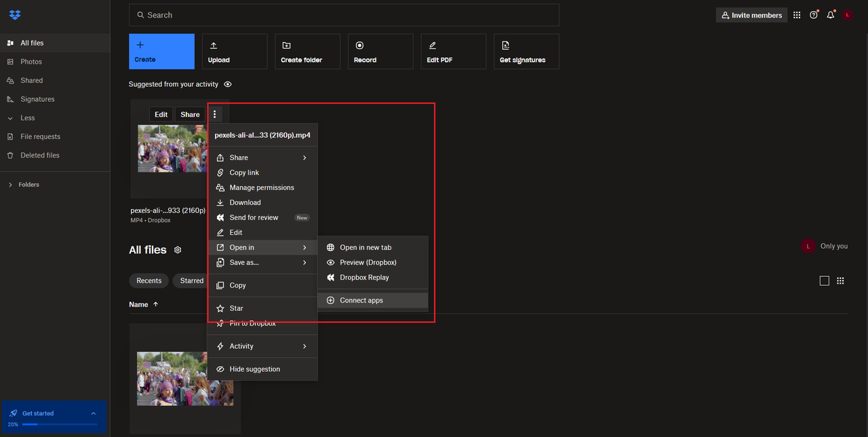Tick the select-all checkbox near view icons
This screenshot has width=868, height=437.
click(825, 281)
